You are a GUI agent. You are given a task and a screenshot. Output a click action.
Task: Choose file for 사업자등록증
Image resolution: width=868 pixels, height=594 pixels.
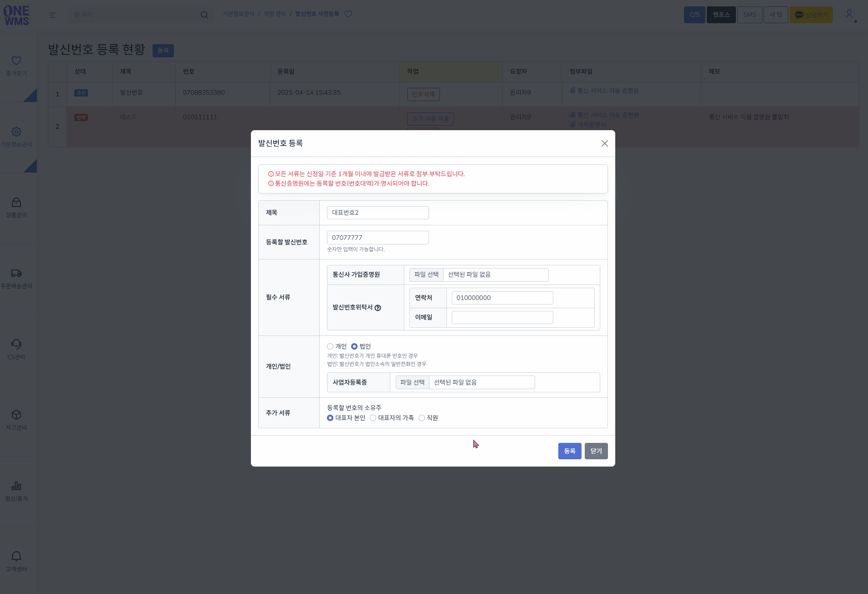[x=413, y=382]
